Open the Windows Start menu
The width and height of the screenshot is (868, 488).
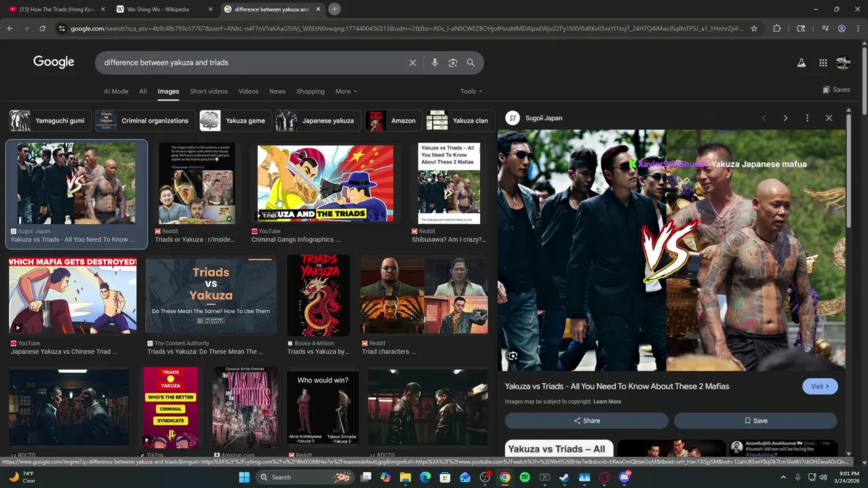click(244, 477)
